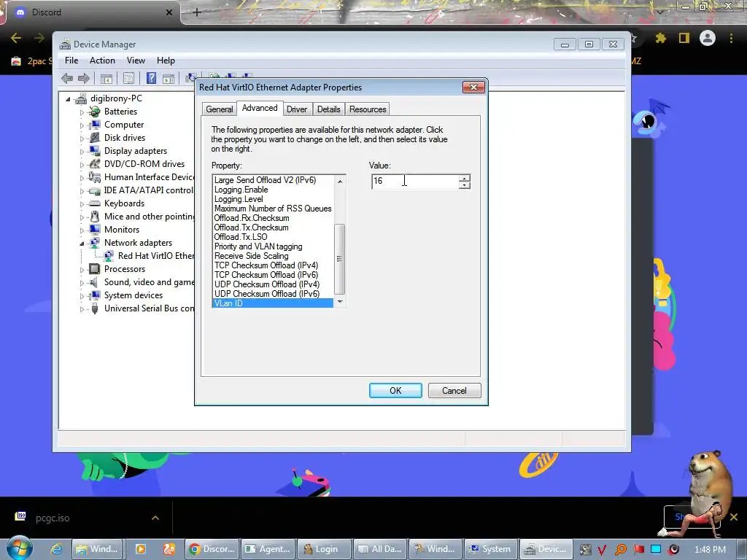Click the orange magnifier tray icon
The width and height of the screenshot is (747, 560).
621,550
